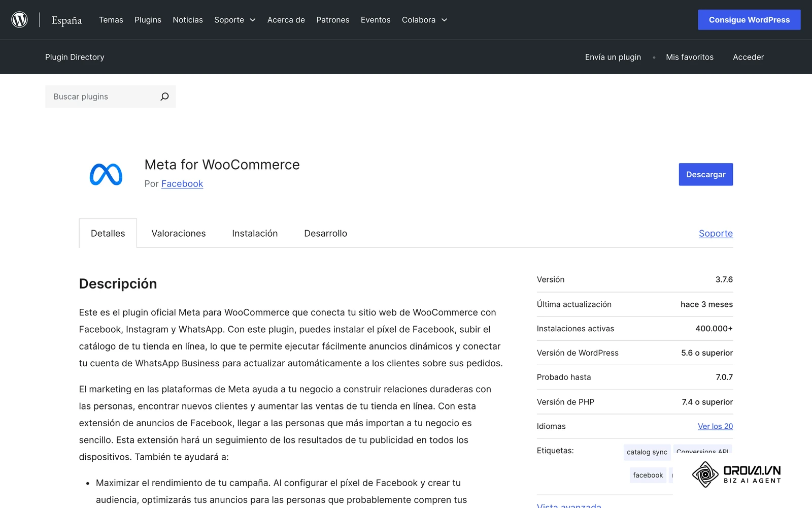Click the Acceder login link

(748, 57)
